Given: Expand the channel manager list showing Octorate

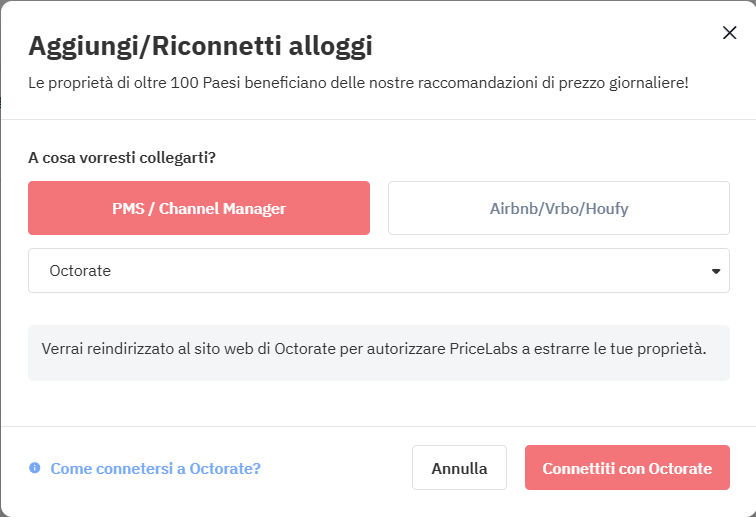Looking at the screenshot, I should tap(379, 271).
